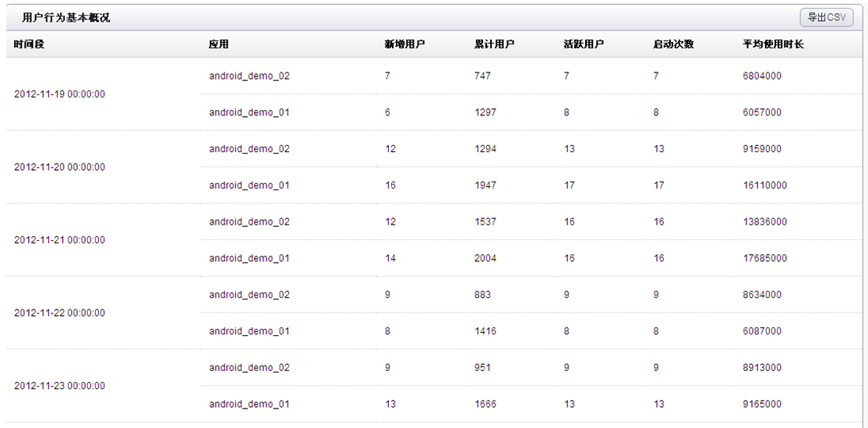Select cumulative users value 883
This screenshot has width=868, height=428.
482,295
